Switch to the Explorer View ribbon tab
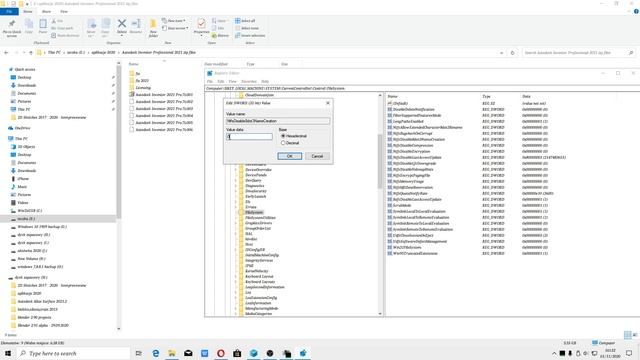Screen dimensions: 640x360 [x=64, y=11]
